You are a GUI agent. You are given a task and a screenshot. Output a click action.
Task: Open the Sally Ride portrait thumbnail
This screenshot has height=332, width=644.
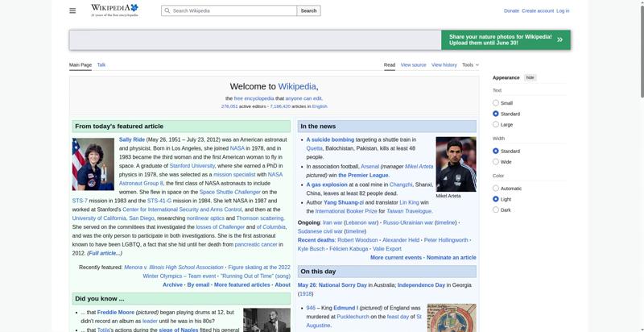(x=93, y=164)
